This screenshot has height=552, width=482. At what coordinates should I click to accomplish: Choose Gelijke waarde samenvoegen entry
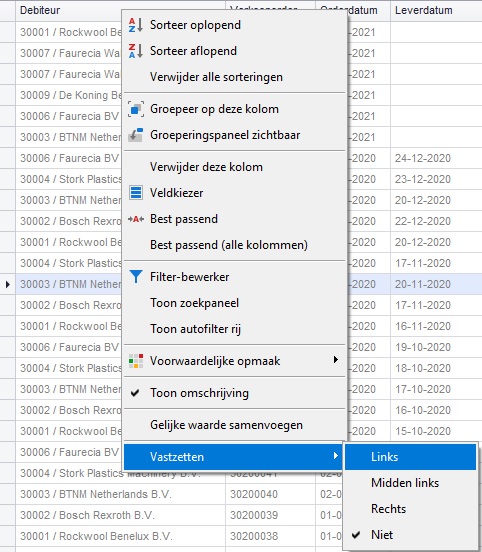click(226, 425)
